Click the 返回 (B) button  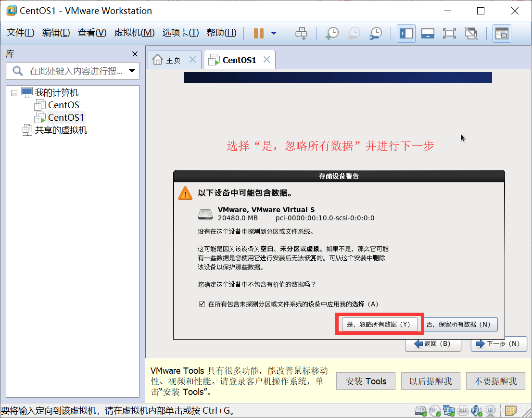click(x=433, y=344)
